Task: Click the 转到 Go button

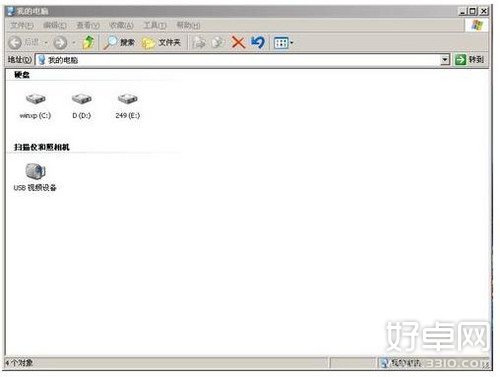Action: pyautogui.click(x=469, y=60)
